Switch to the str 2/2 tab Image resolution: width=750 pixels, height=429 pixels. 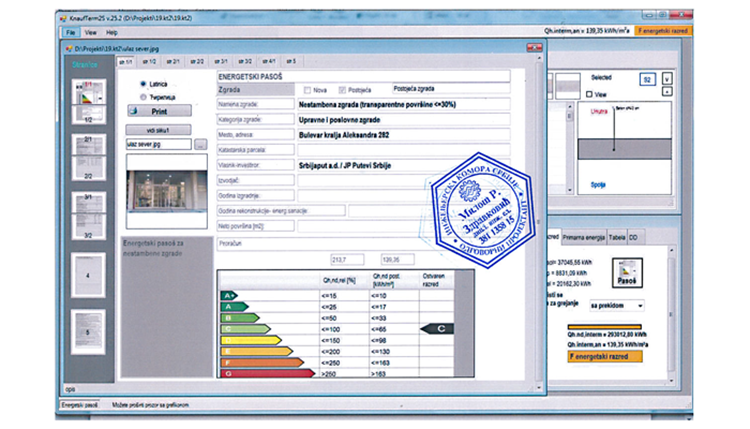click(197, 62)
